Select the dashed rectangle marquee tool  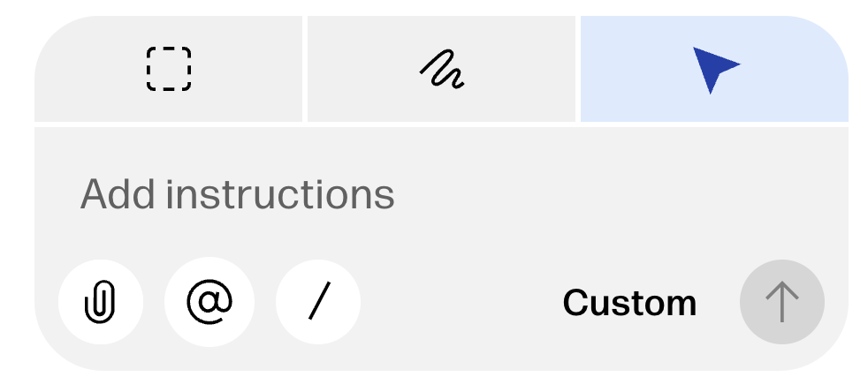click(x=168, y=69)
